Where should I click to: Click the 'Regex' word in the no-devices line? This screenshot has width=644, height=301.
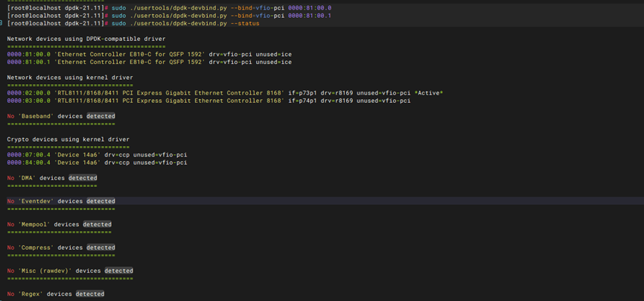(31, 294)
